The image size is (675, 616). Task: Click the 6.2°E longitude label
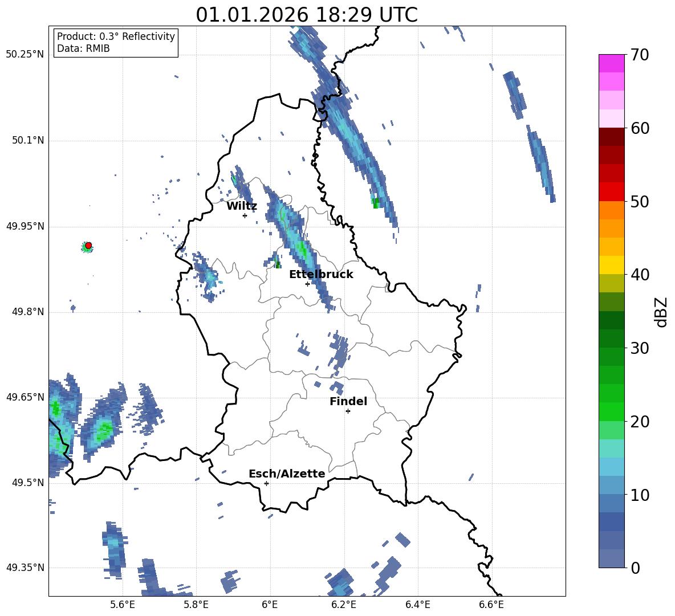point(344,605)
